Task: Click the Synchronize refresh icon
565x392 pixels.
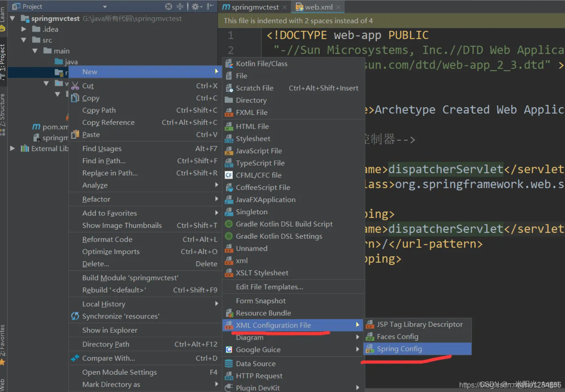Action: [x=75, y=316]
